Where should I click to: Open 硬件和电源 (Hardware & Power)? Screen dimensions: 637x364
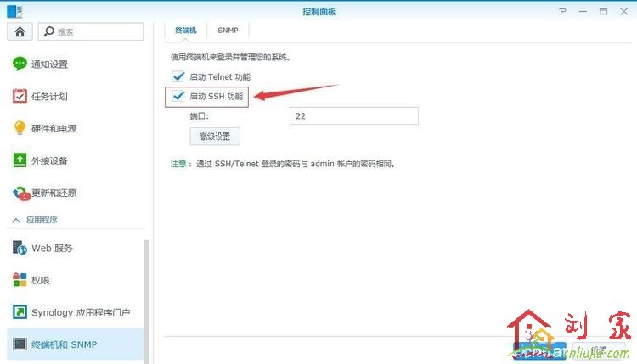tap(54, 129)
